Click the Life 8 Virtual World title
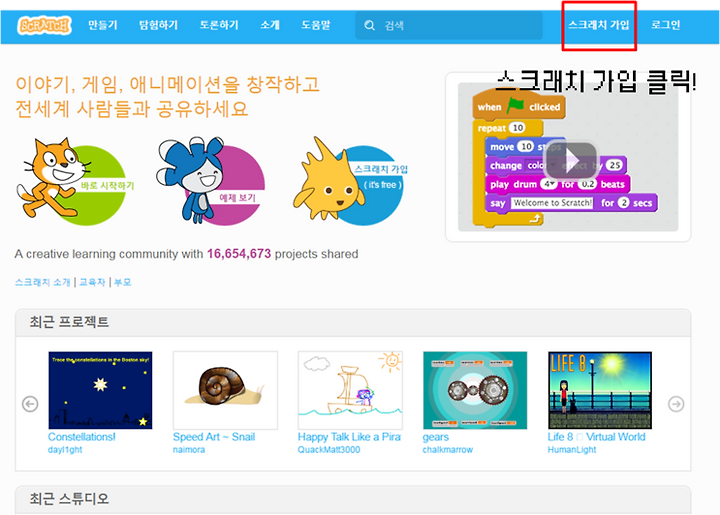This screenshot has width=720, height=515. (596, 437)
